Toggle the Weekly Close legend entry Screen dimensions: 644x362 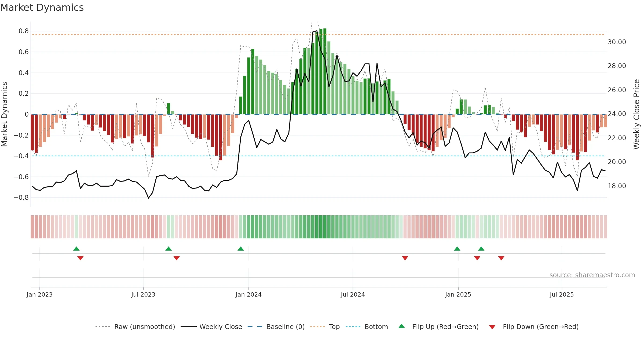pos(211,327)
